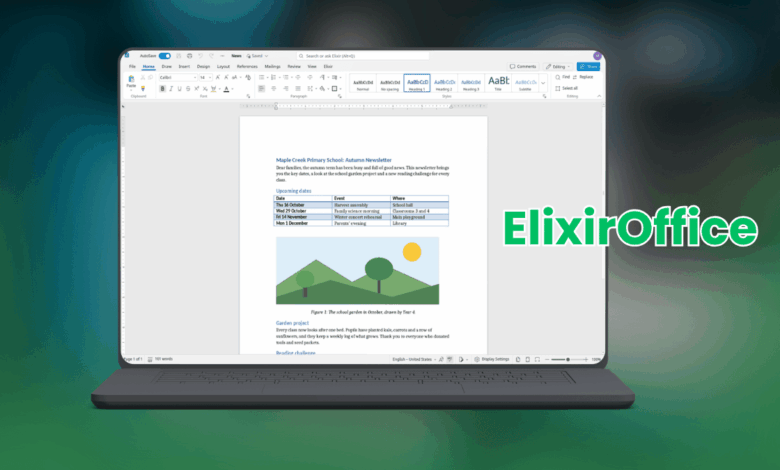
Task: Open the File menu tab
Action: [132, 66]
